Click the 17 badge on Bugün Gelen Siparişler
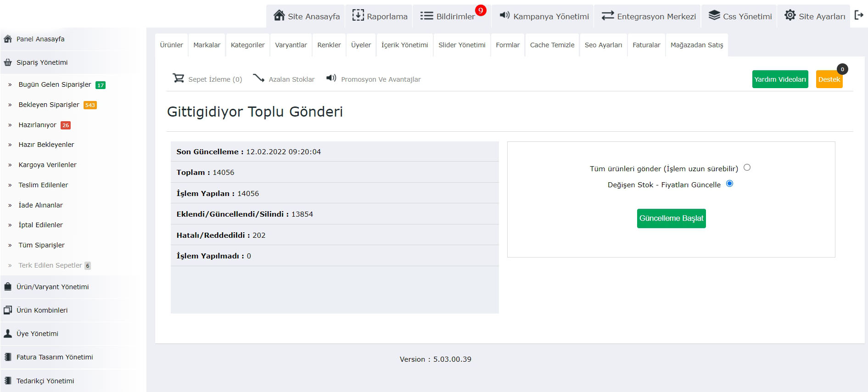 [101, 85]
